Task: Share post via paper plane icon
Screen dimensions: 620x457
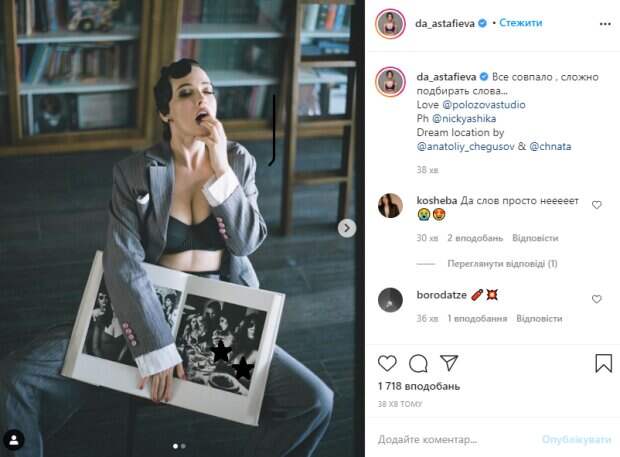Action: 449,363
